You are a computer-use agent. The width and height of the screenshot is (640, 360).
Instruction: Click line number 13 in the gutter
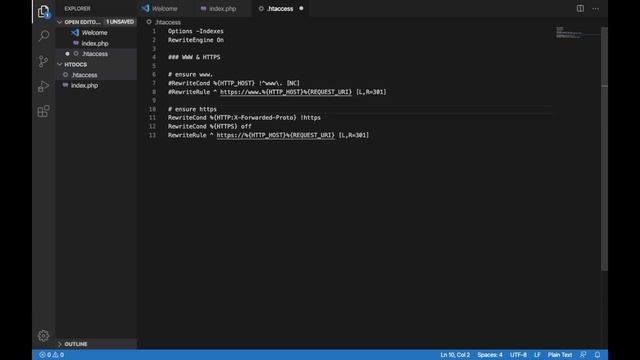[153, 136]
